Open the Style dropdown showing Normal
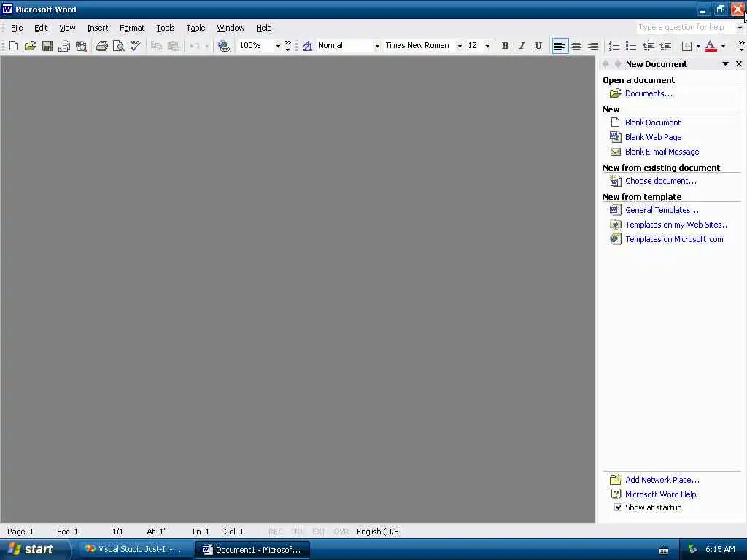Image resolution: width=747 pixels, height=560 pixels. [x=377, y=46]
